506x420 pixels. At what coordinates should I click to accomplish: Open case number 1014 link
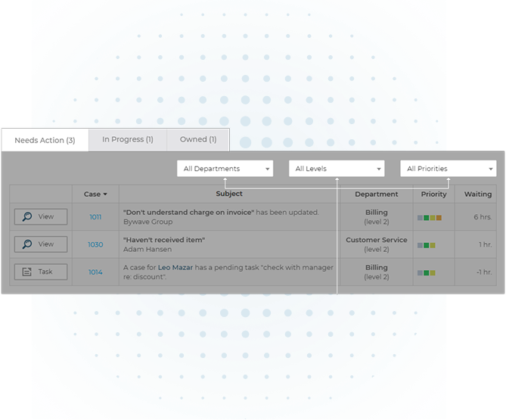pos(95,272)
